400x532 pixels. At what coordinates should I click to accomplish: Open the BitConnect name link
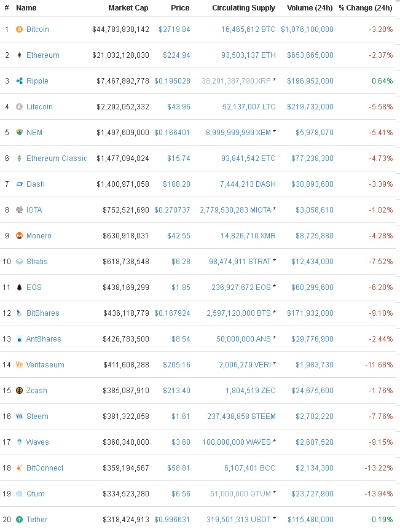point(45,467)
